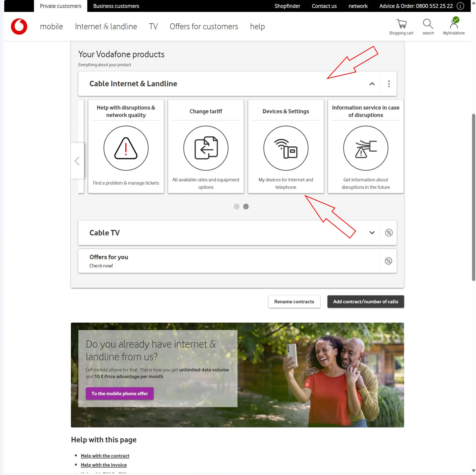Click the carousel previous arrow
This screenshot has width=476, height=475.
pyautogui.click(x=77, y=161)
